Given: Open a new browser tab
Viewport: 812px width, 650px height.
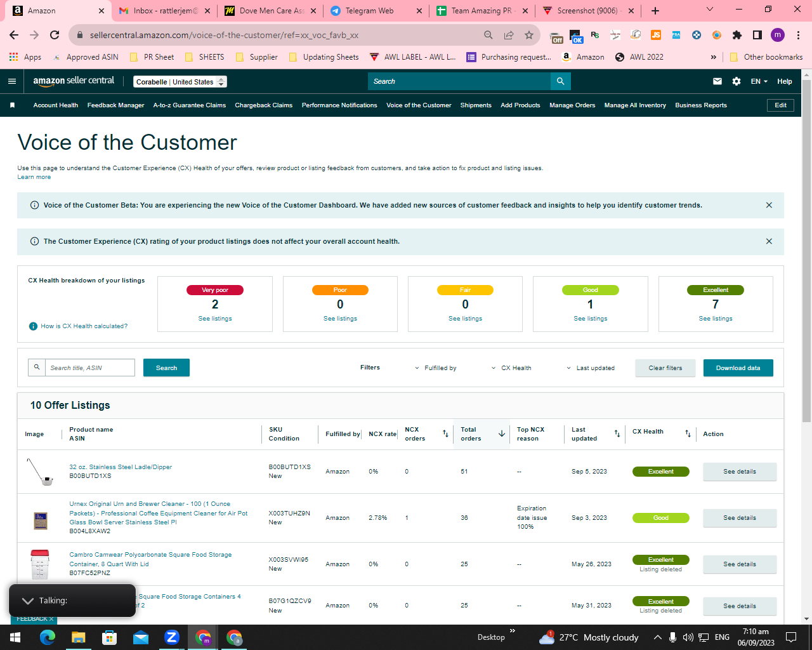Looking at the screenshot, I should (x=655, y=11).
